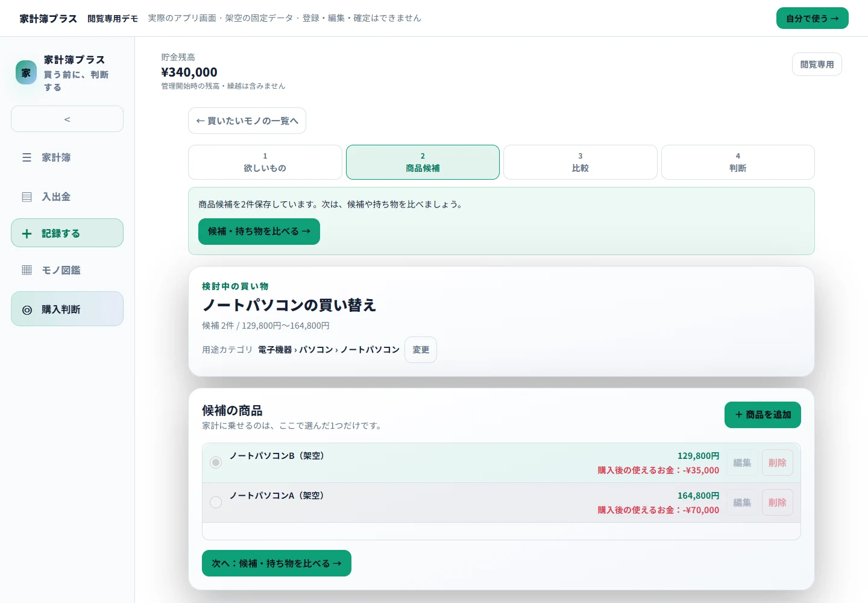Click the ＋ 商品を追加 button

[x=763, y=415]
